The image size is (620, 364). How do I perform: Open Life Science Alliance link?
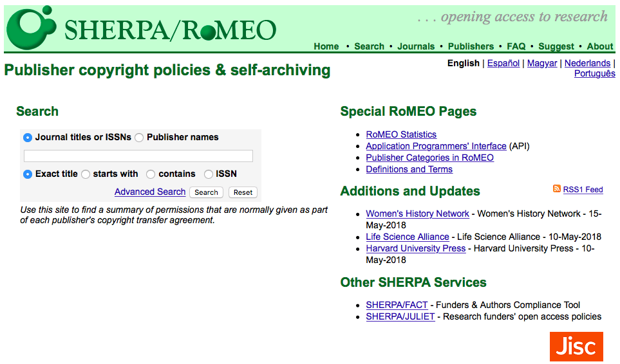[408, 237]
